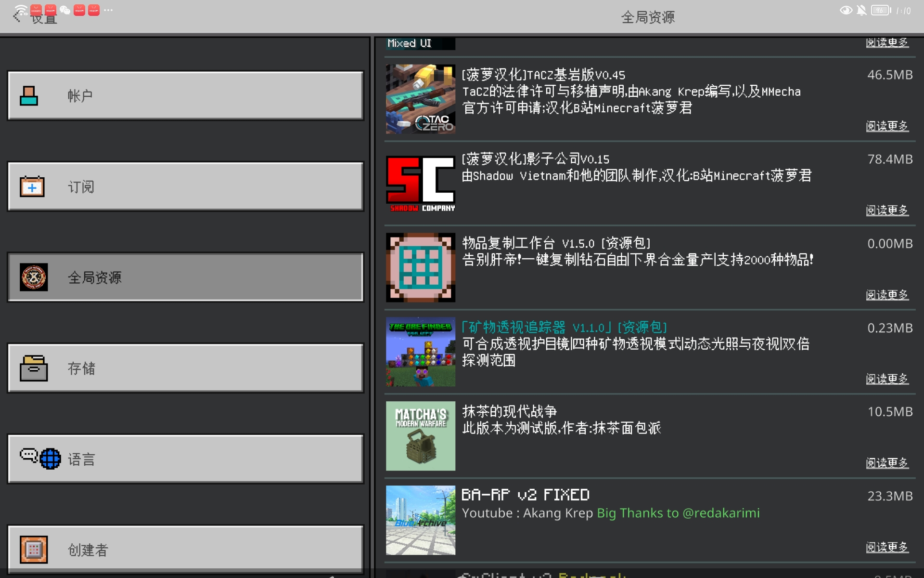This screenshot has height=578, width=924.
Task: Expand 阅读更多 for TACZ基岩版 pack
Action: 886,126
